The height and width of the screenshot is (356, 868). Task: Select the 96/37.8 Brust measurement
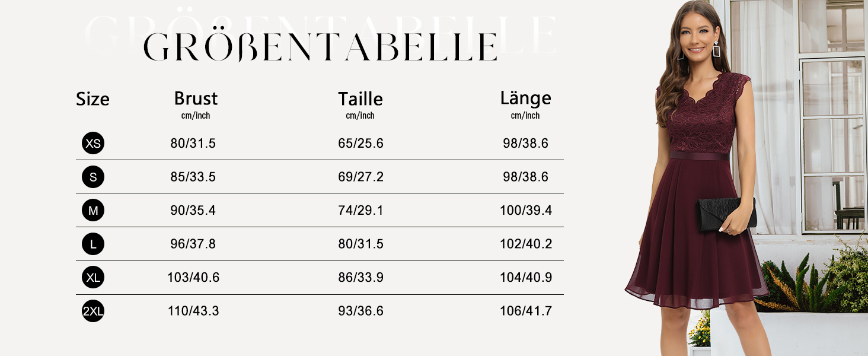click(x=193, y=244)
